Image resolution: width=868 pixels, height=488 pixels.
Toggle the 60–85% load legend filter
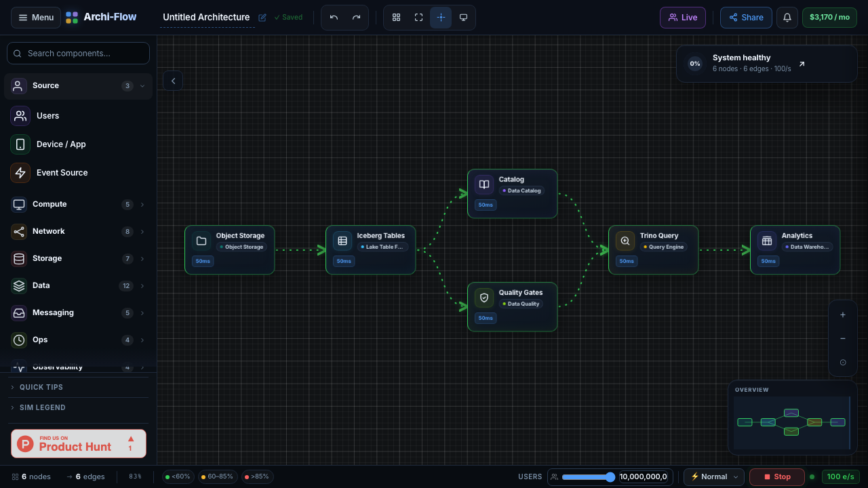click(x=217, y=477)
